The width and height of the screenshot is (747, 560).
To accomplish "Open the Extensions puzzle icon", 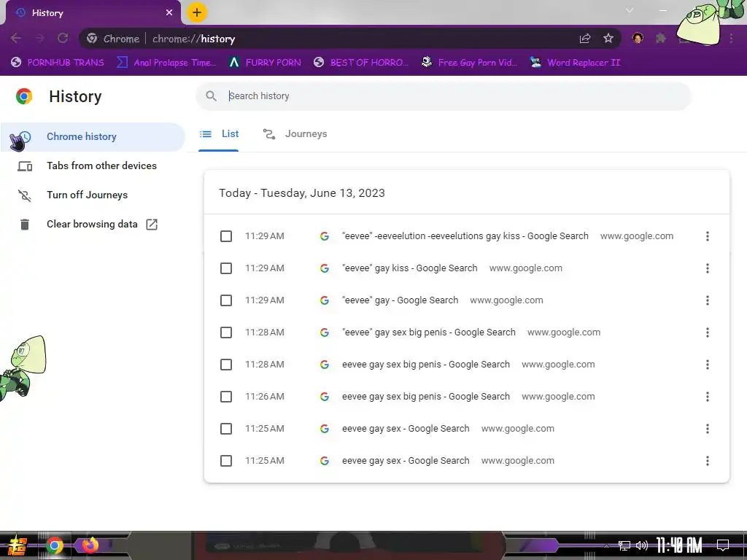I will pos(661,38).
